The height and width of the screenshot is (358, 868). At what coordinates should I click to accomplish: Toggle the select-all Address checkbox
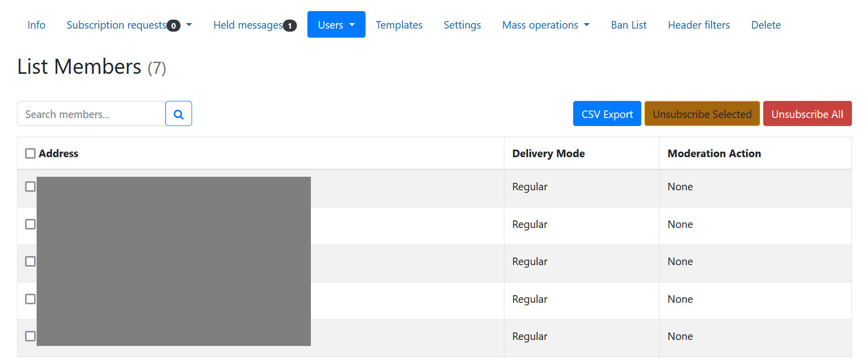[31, 153]
